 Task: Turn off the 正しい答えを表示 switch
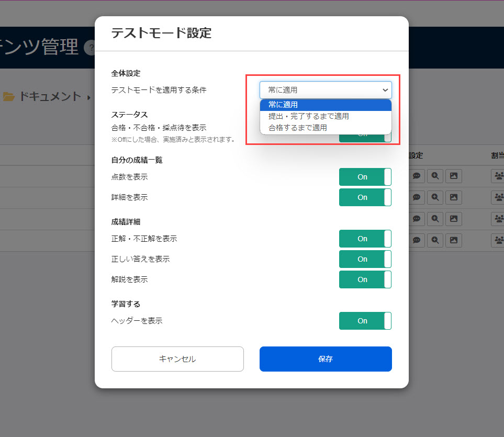pyautogui.click(x=365, y=259)
